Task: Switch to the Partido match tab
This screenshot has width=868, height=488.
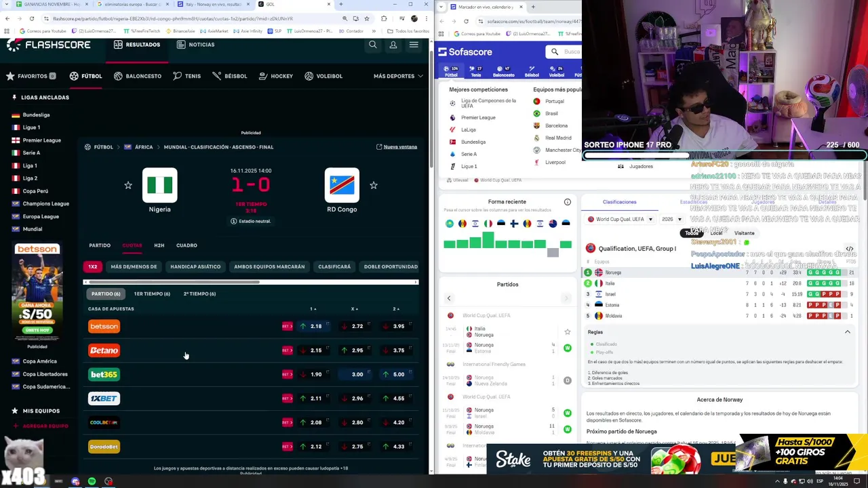Action: (100, 245)
